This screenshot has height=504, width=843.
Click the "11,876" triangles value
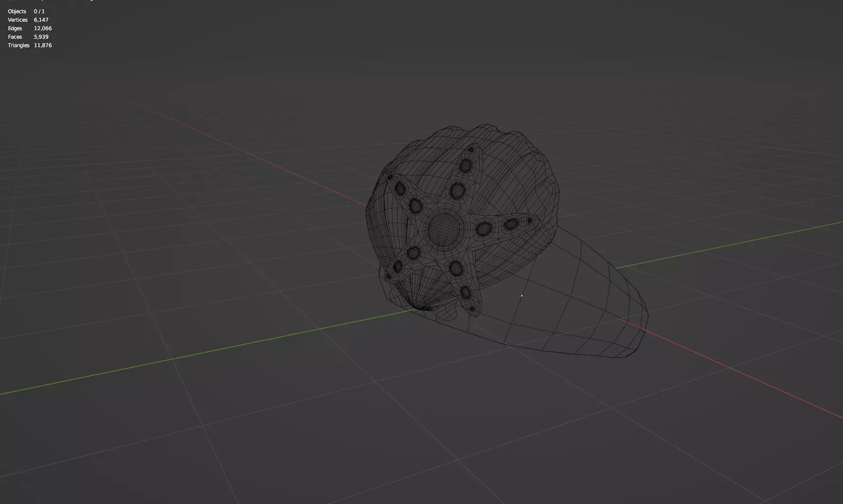[x=43, y=45]
